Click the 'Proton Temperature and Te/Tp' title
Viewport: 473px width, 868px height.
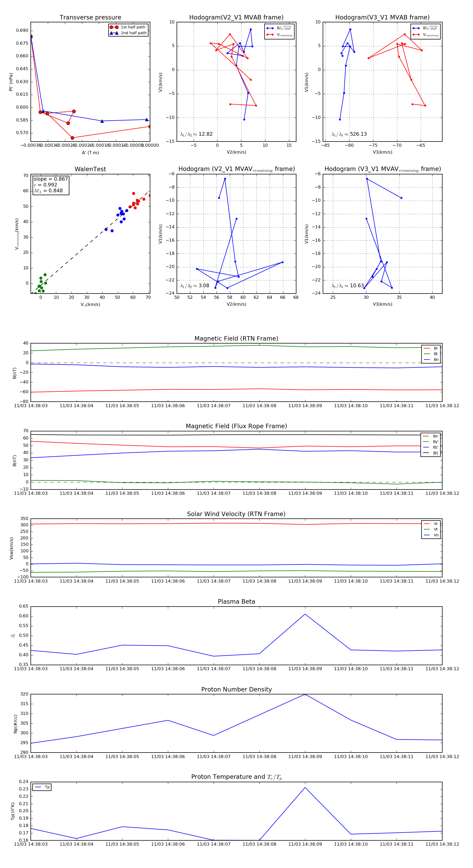[x=236, y=777]
